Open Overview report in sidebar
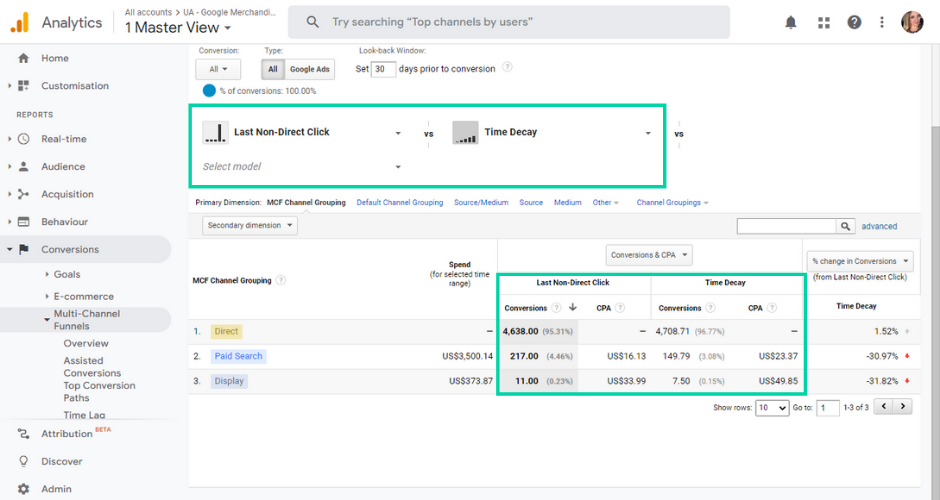 (86, 344)
